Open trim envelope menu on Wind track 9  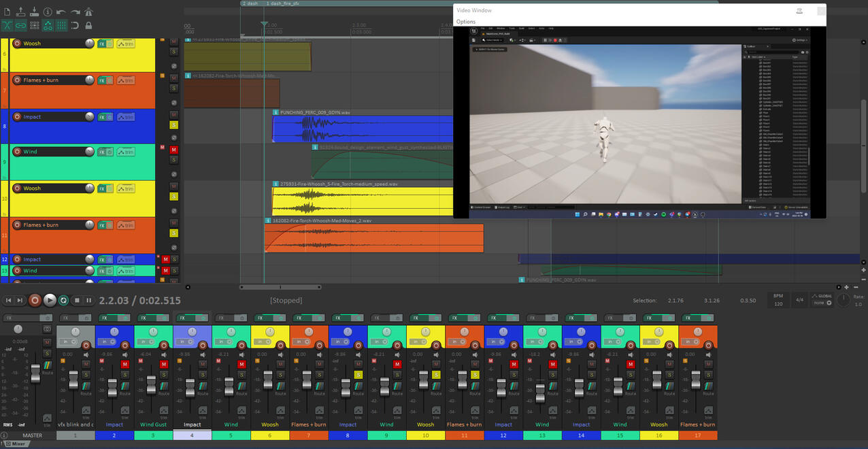click(x=126, y=152)
